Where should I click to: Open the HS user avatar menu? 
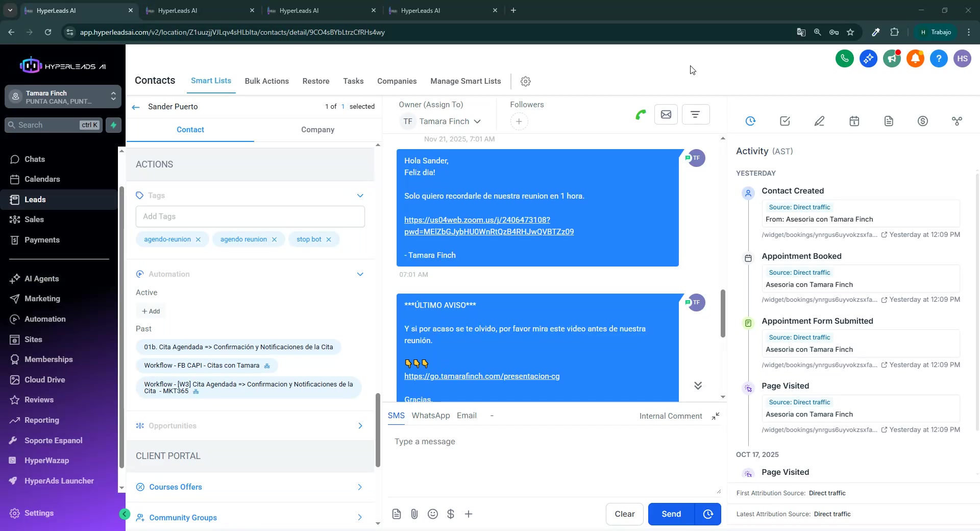coord(962,59)
